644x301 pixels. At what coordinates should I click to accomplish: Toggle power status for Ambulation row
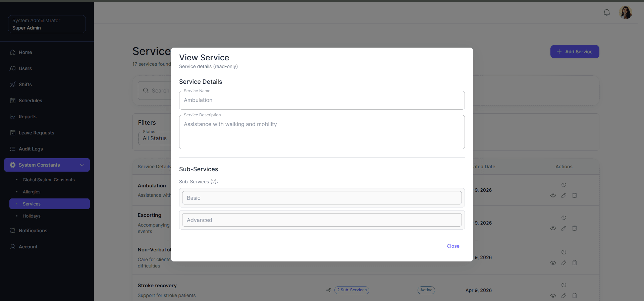point(564,185)
